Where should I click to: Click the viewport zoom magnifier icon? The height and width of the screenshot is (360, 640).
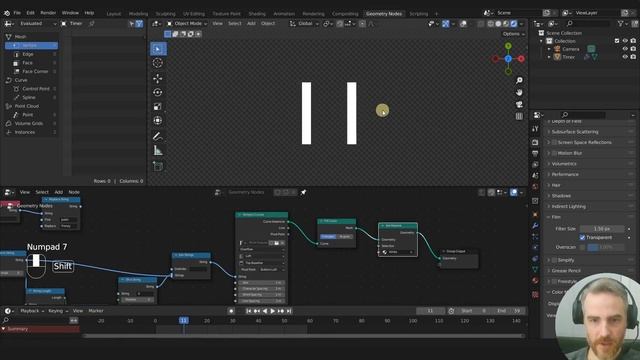[x=519, y=80]
